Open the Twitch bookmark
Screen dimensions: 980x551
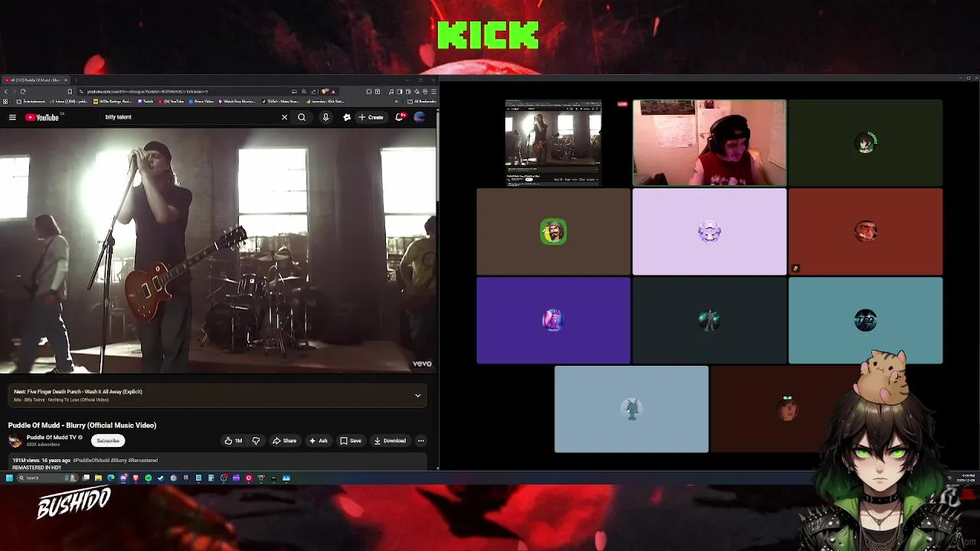point(144,101)
